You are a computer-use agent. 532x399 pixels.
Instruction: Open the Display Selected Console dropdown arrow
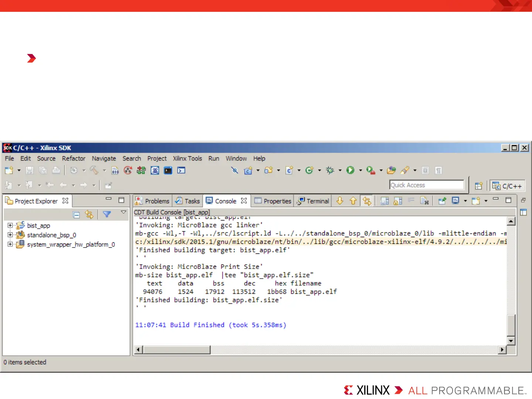pyautogui.click(x=465, y=201)
